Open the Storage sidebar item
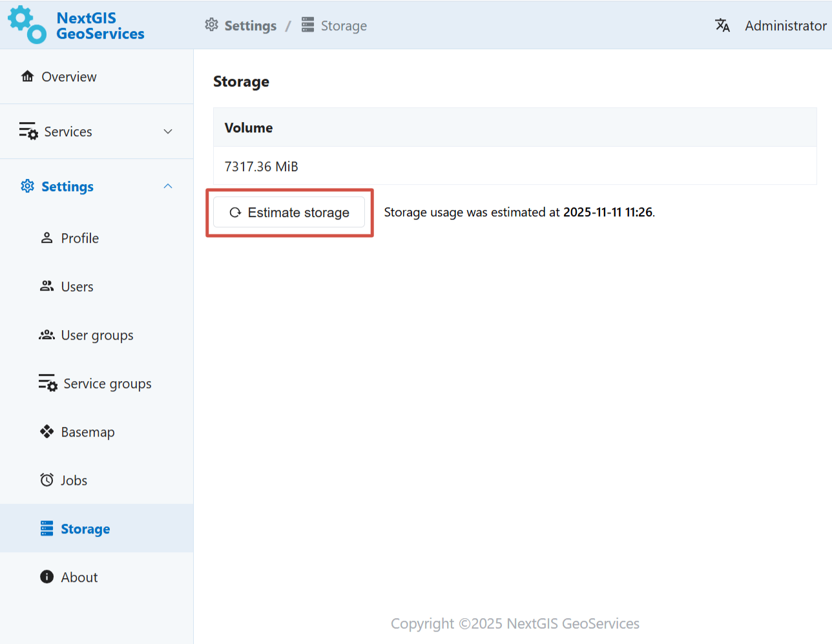Image resolution: width=832 pixels, height=644 pixels. [x=85, y=528]
